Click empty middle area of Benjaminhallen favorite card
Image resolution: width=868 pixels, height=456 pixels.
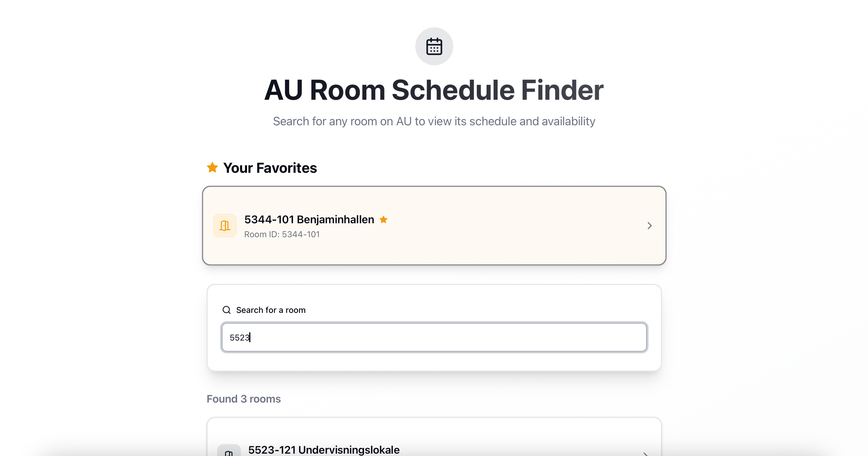pos(505,226)
